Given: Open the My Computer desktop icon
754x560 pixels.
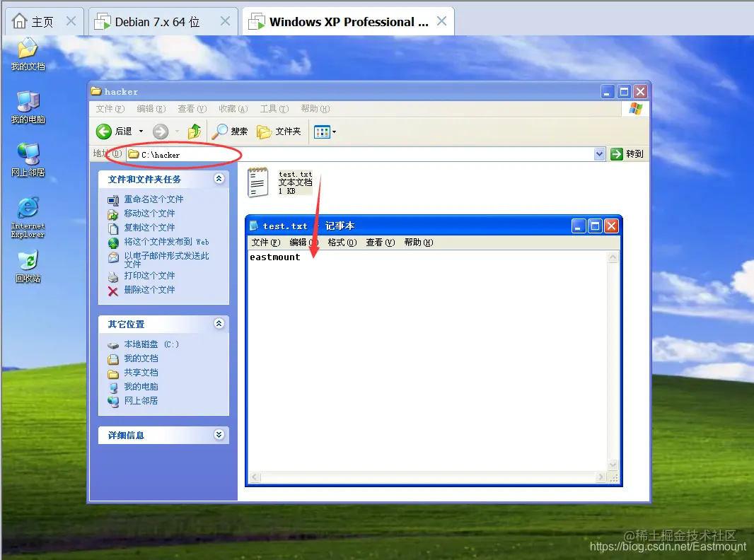Looking at the screenshot, I should (28, 107).
